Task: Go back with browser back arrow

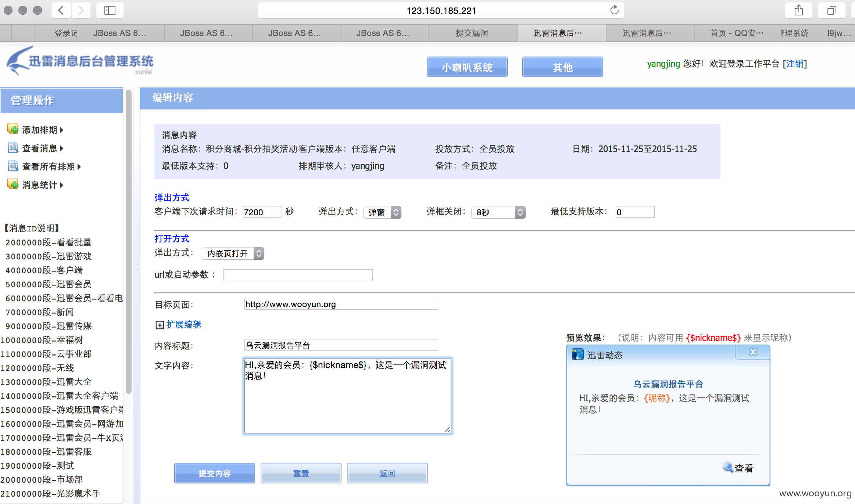Action: (x=61, y=10)
